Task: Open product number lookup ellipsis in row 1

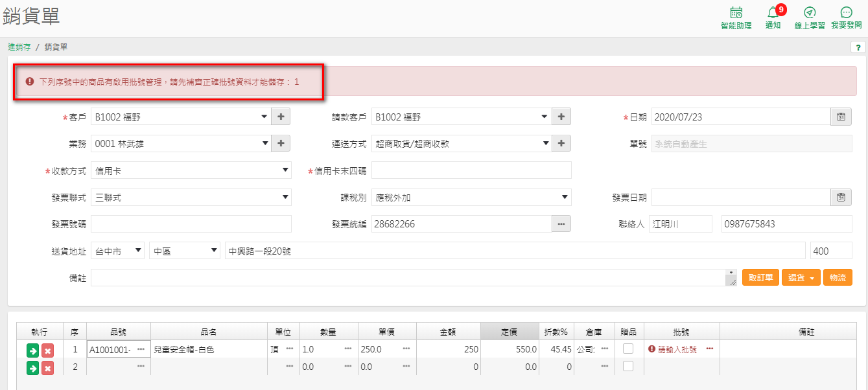Action: (x=141, y=349)
